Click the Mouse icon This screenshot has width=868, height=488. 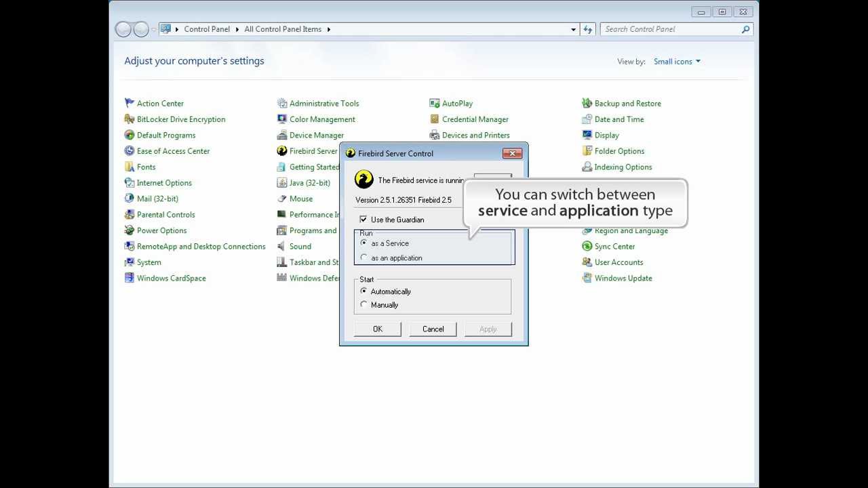tap(282, 199)
